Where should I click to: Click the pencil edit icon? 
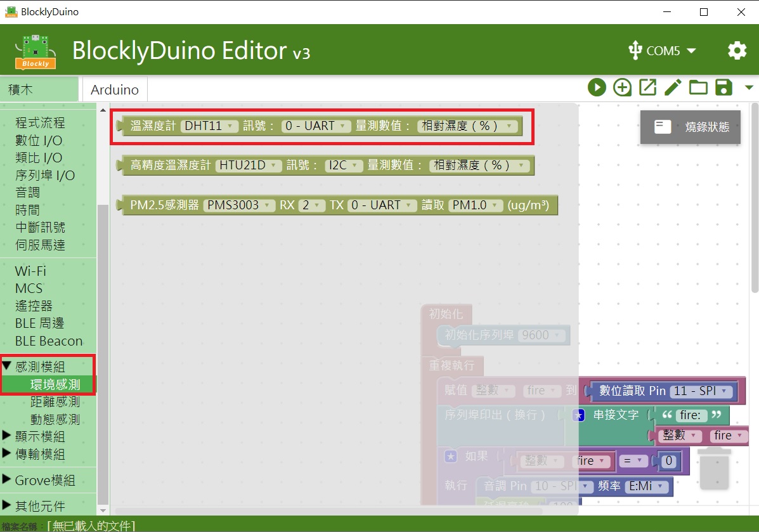pyautogui.click(x=673, y=88)
